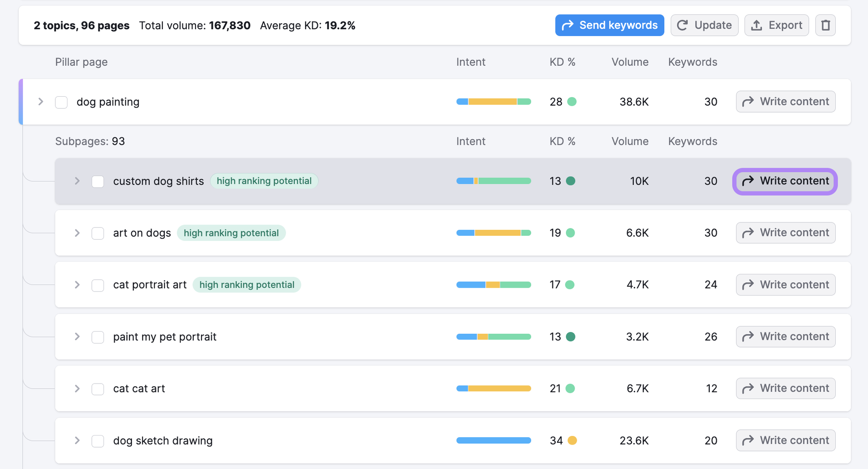Screen dimensions: 868x469
Task: Write content for art on dogs
Action: [x=785, y=233]
